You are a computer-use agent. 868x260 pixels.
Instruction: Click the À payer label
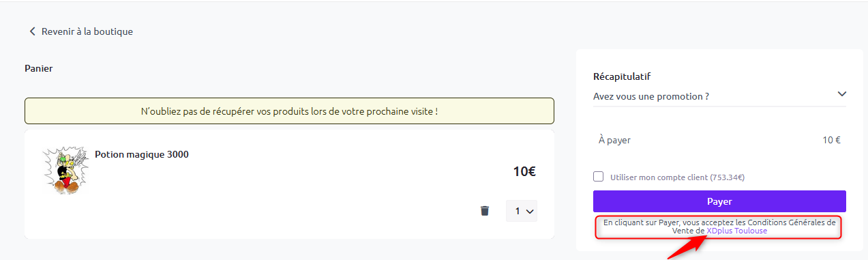[614, 140]
